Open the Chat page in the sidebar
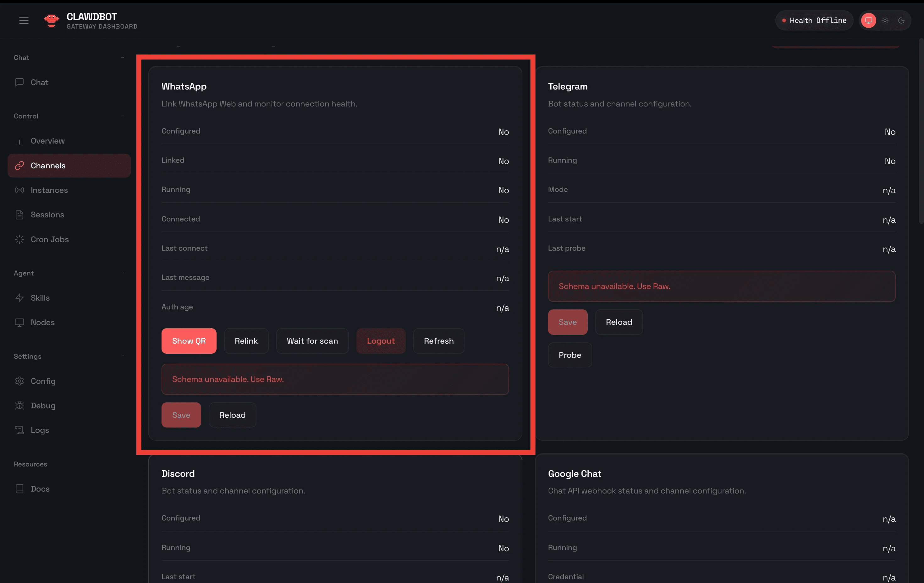This screenshot has height=583, width=924. [x=40, y=83]
